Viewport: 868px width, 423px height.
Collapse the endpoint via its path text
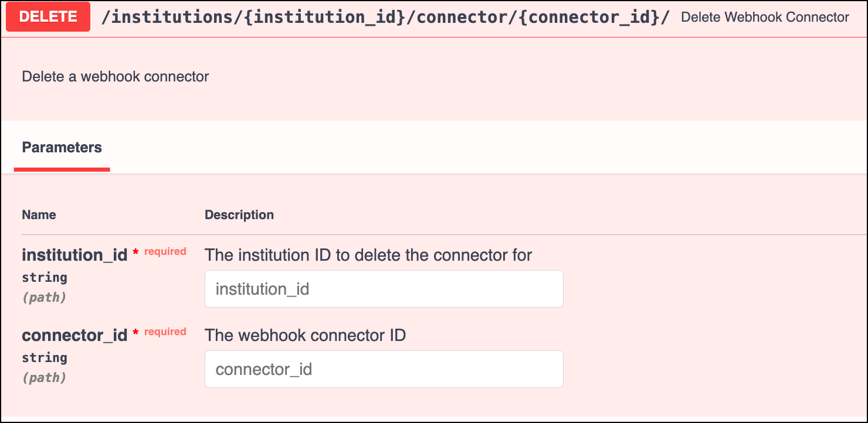tap(385, 17)
